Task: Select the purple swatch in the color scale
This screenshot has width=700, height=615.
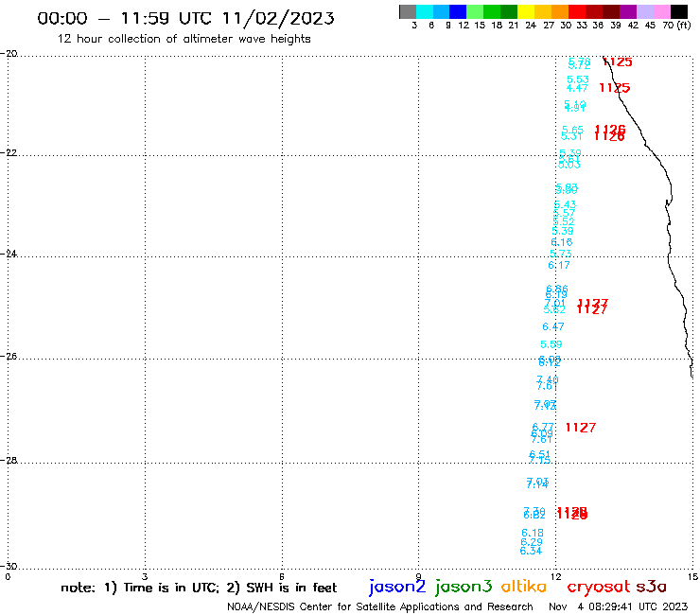Action: [628, 11]
